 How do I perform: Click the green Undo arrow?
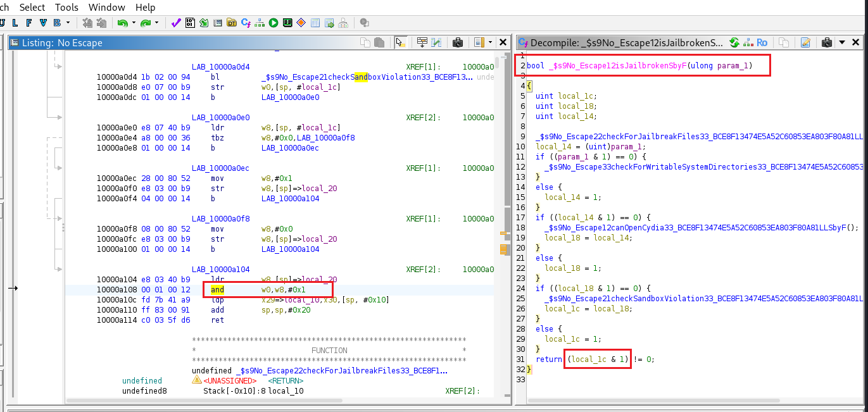(122, 23)
